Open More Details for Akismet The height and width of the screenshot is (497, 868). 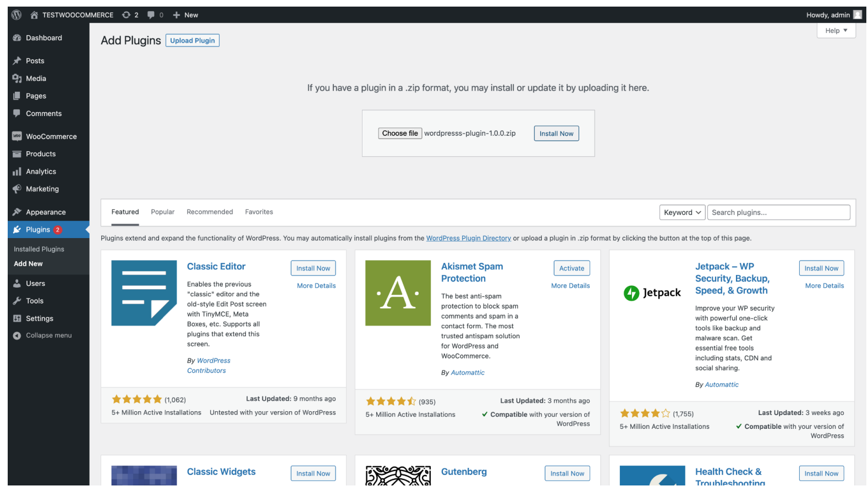pyautogui.click(x=570, y=286)
